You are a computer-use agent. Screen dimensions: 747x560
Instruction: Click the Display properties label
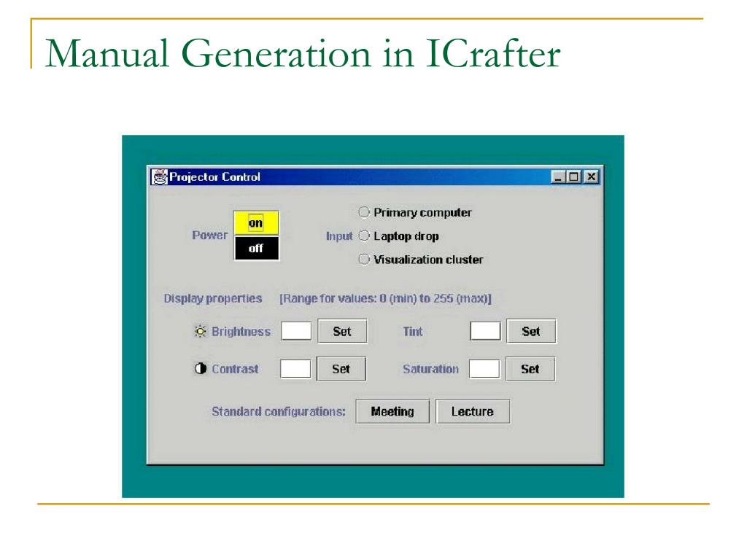click(213, 298)
